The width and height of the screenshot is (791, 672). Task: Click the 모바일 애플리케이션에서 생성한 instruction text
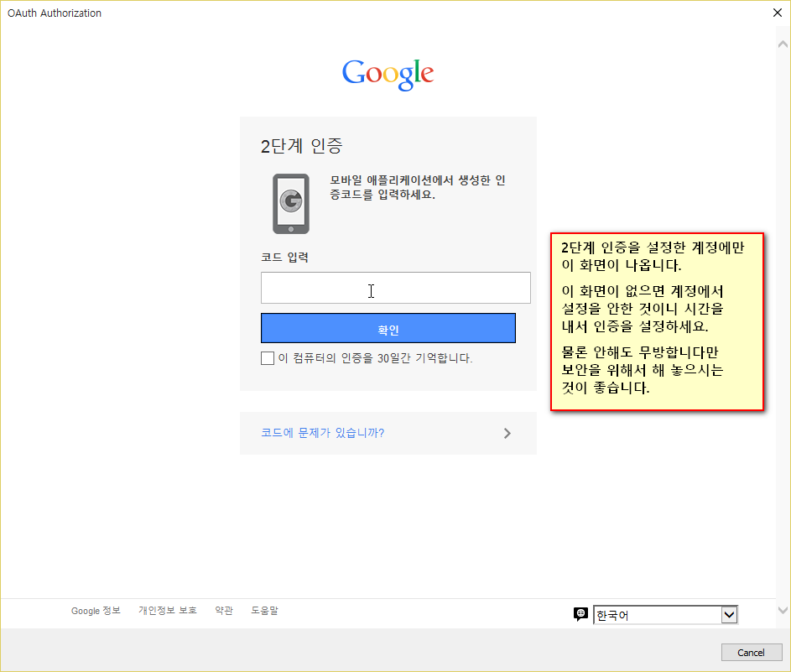coord(418,187)
